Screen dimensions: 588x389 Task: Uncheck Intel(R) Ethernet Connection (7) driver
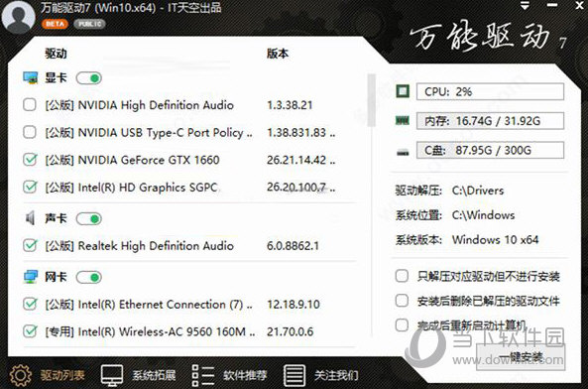tap(30, 304)
